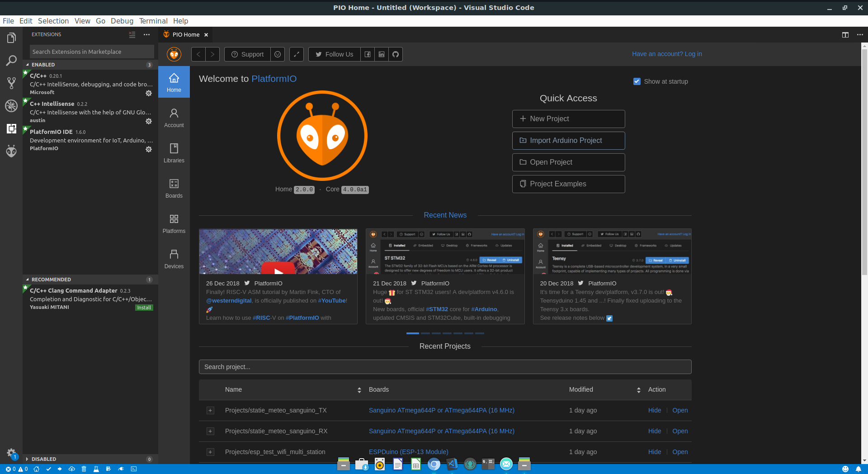Open notifications bell in status bar
This screenshot has width=868, height=474.
point(858,469)
